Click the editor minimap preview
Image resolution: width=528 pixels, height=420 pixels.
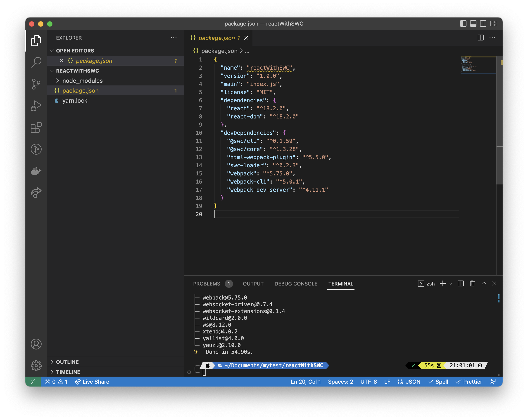(478, 65)
